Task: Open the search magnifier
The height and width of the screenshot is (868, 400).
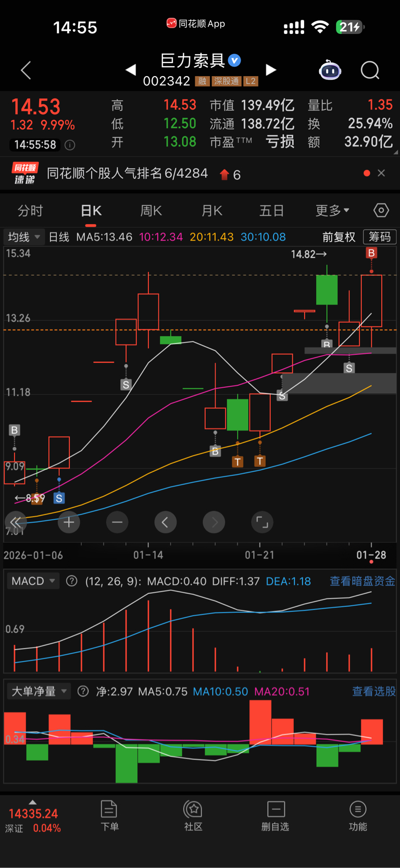Action: (x=370, y=70)
